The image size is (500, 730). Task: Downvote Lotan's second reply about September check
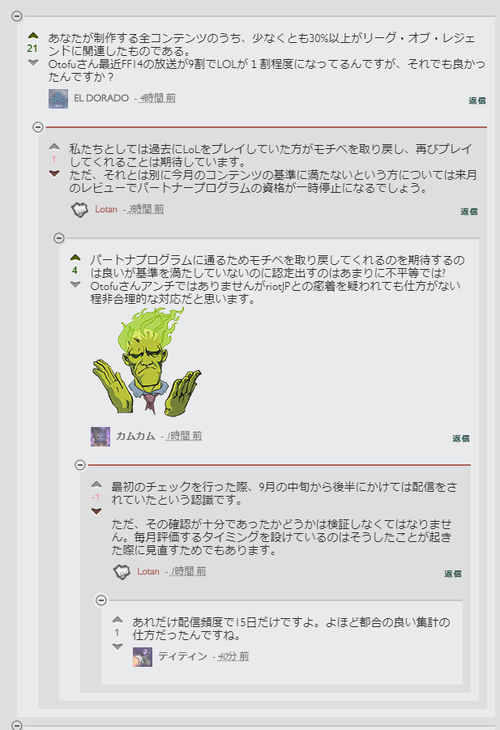click(96, 511)
